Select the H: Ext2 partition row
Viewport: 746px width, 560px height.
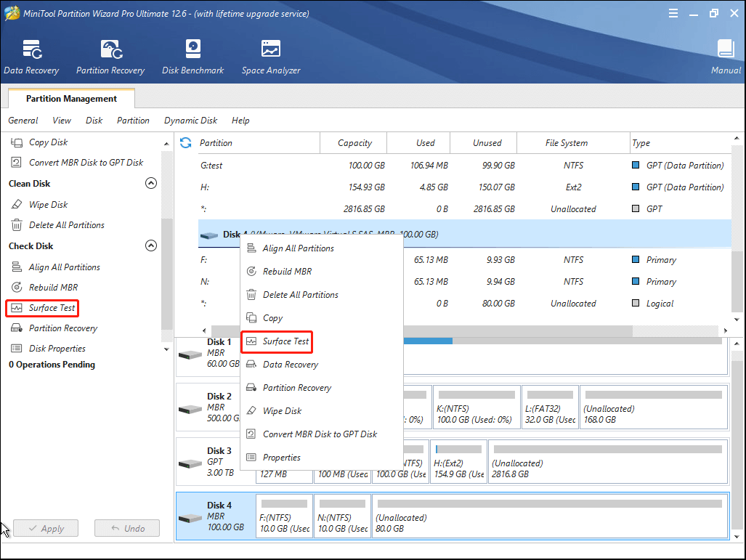464,187
